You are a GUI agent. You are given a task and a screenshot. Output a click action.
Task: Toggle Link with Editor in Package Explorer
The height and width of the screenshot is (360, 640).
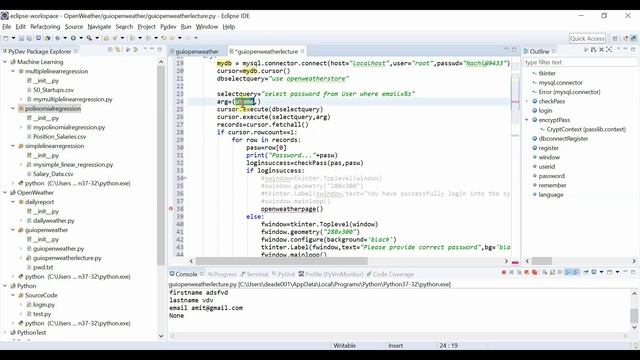point(118,50)
